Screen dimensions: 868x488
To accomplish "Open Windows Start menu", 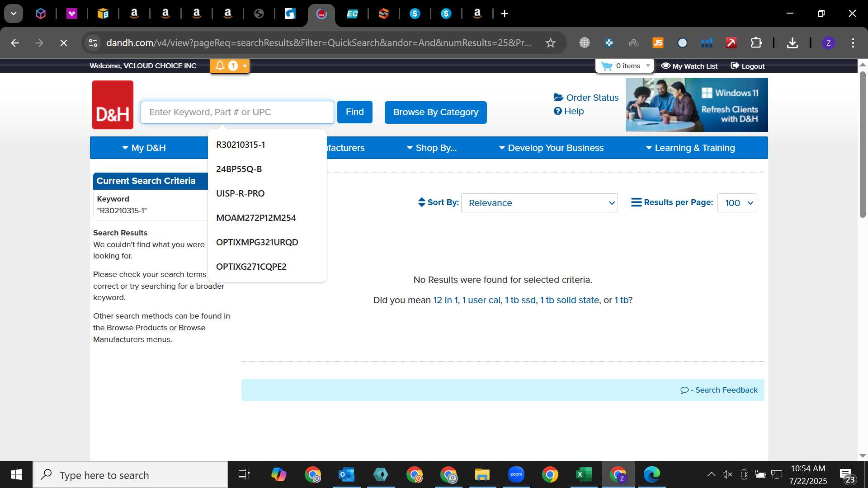I will (16, 474).
